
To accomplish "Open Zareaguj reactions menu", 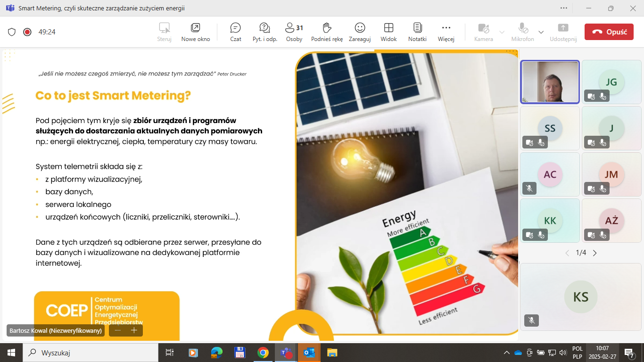I will click(360, 32).
